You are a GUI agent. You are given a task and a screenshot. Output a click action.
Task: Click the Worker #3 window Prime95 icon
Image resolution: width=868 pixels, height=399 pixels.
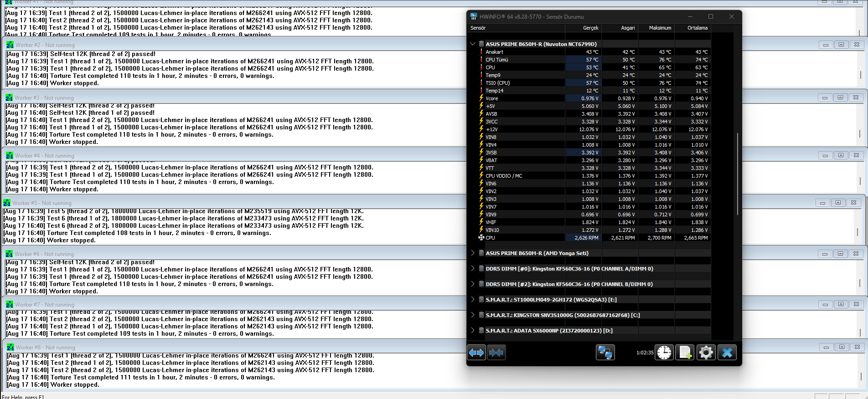coord(9,97)
